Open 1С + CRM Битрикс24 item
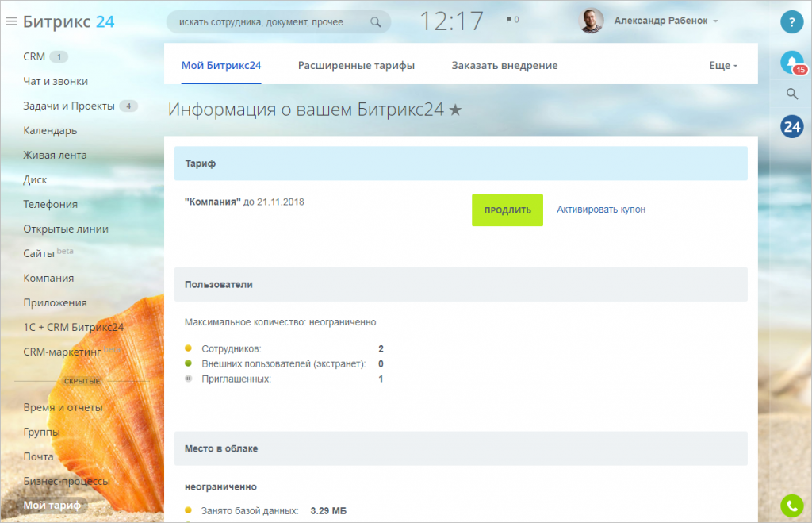The height and width of the screenshot is (523, 812). [74, 327]
